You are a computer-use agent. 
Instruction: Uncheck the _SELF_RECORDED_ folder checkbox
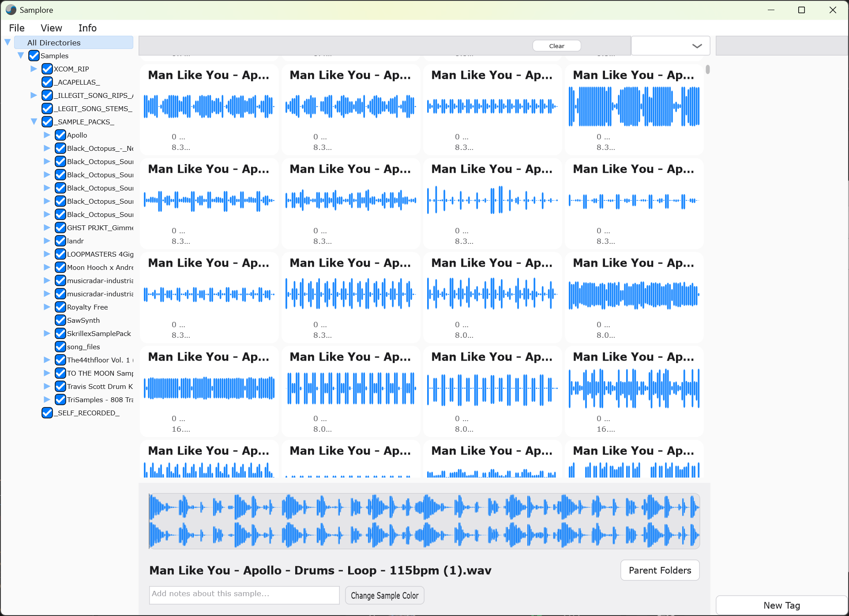[47, 413]
